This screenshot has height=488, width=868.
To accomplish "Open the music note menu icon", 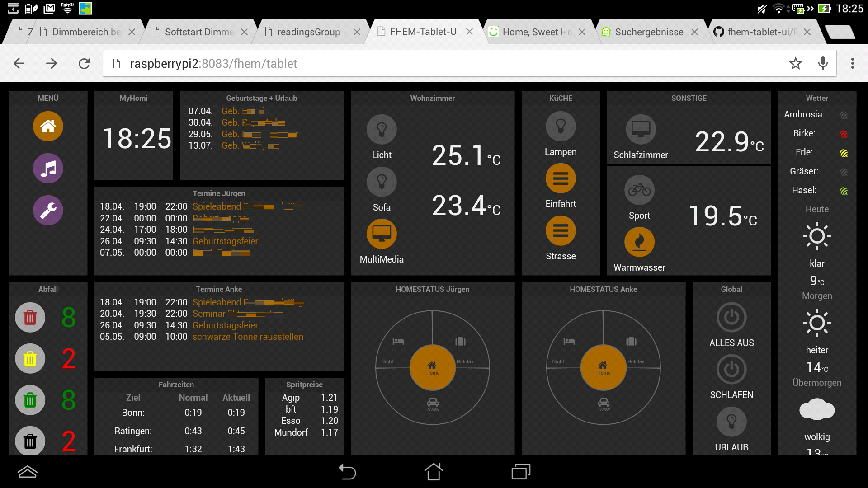I will click(x=48, y=169).
